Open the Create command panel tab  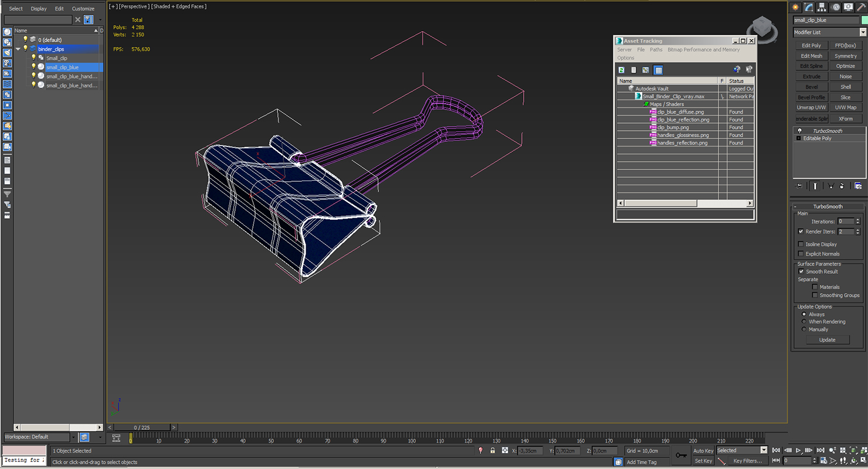pos(796,7)
